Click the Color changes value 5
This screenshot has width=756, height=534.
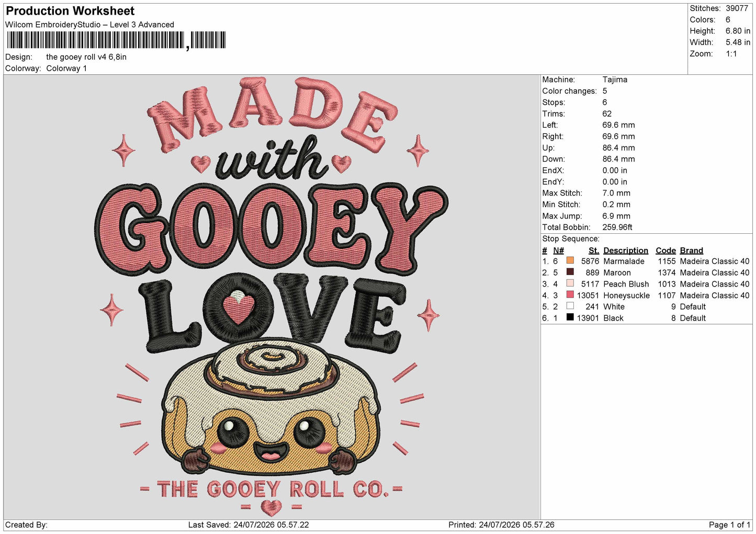tap(605, 91)
